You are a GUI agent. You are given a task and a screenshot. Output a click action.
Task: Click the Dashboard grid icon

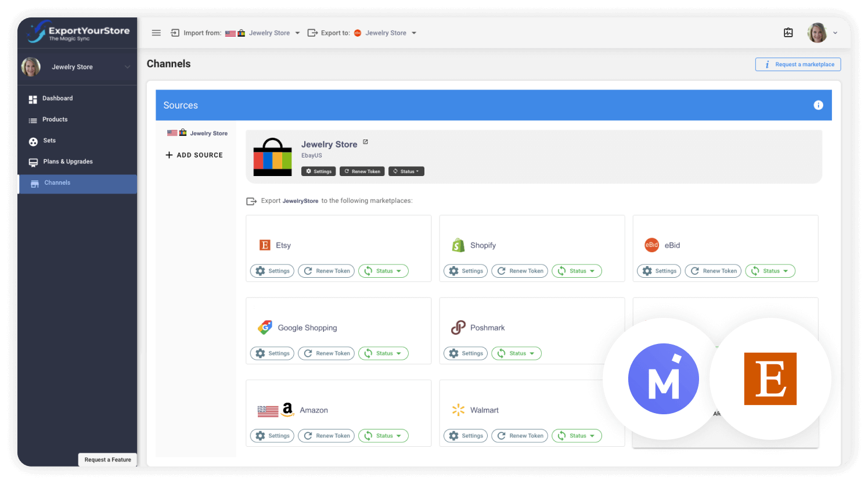pos(33,99)
